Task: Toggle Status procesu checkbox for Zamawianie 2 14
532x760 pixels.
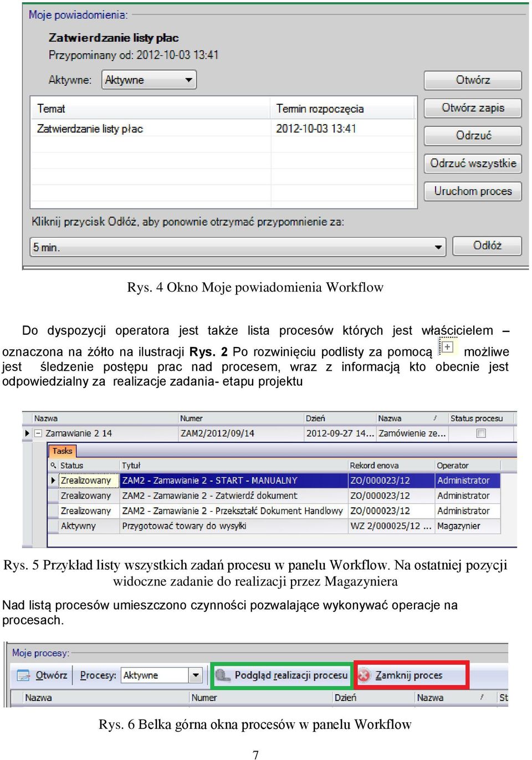Action: pyautogui.click(x=481, y=433)
